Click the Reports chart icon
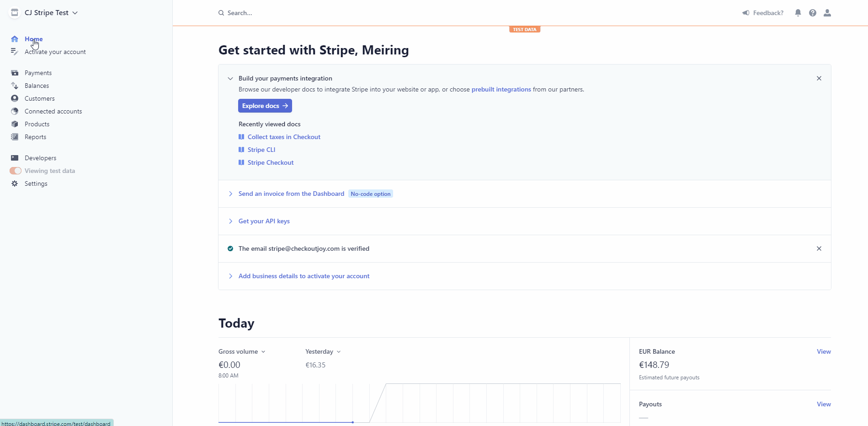 click(15, 137)
